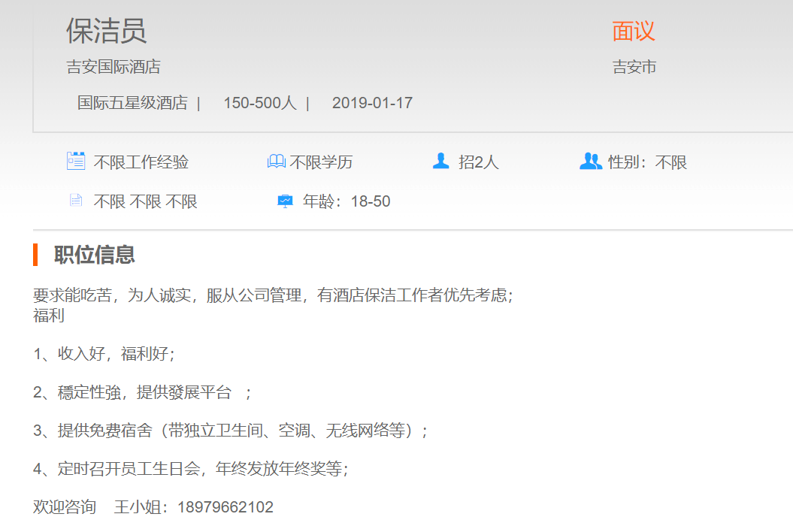Open the 吉安国际酒店 company link
793x532 pixels.
point(114,67)
